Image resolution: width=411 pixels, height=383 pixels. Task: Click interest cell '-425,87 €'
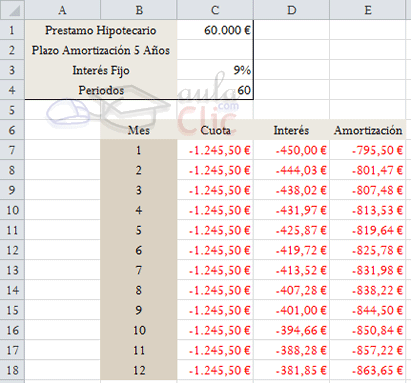tap(291, 230)
